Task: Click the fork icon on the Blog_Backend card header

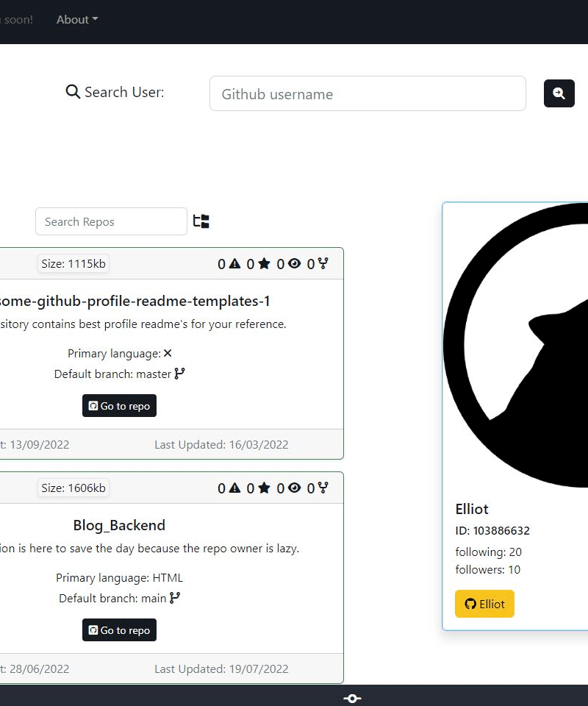Action: tap(323, 488)
